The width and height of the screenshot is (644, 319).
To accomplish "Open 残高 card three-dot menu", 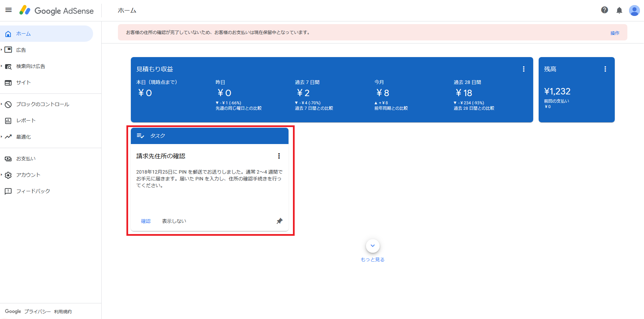I will click(605, 69).
